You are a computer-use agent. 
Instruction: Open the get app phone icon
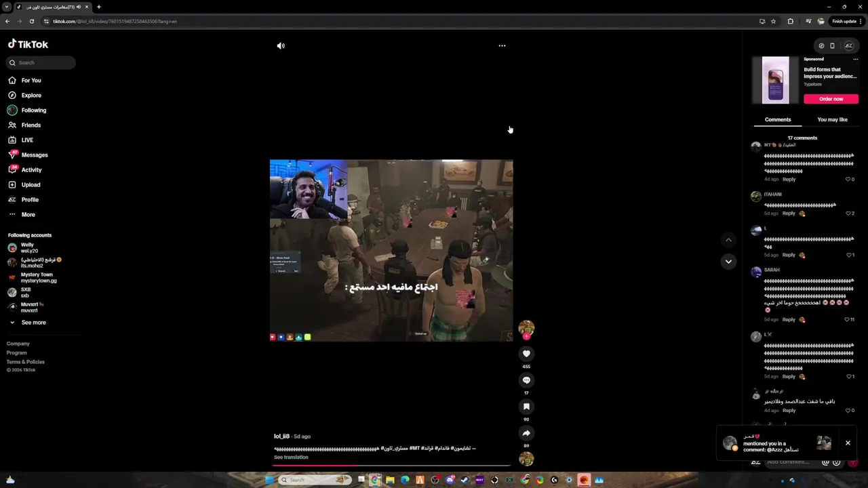832,46
